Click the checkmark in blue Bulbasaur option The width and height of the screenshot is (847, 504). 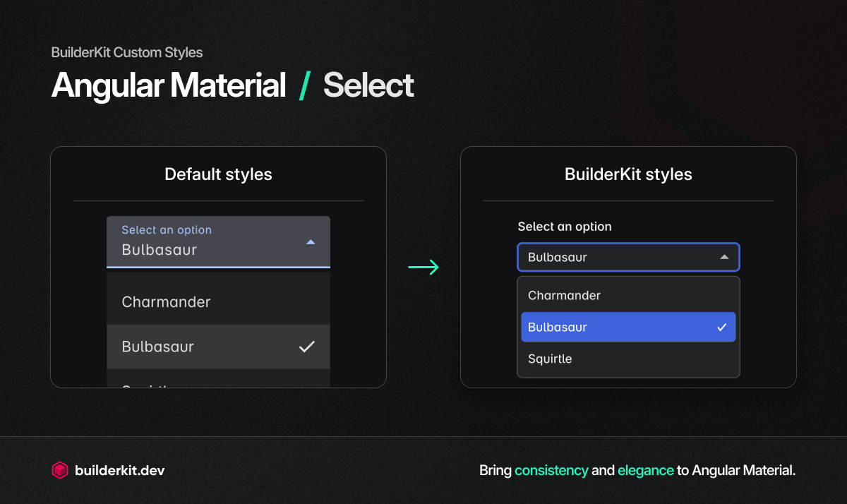(x=721, y=328)
